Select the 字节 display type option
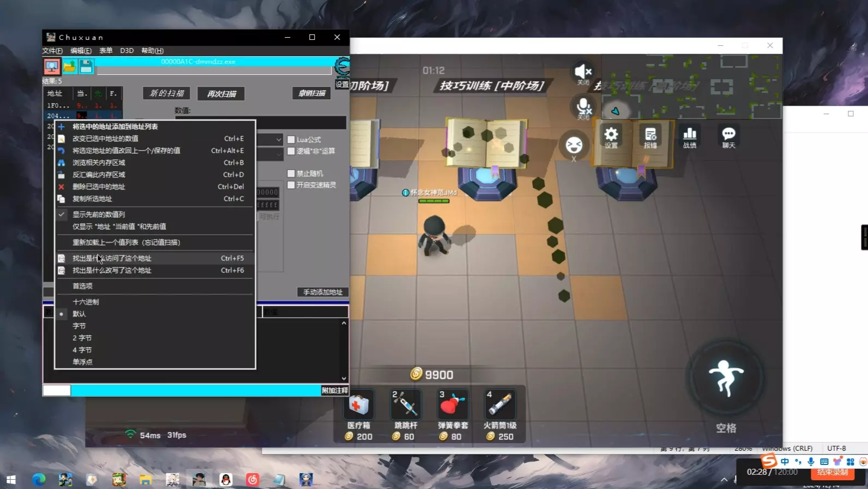The width and height of the screenshot is (868, 489). (155, 326)
